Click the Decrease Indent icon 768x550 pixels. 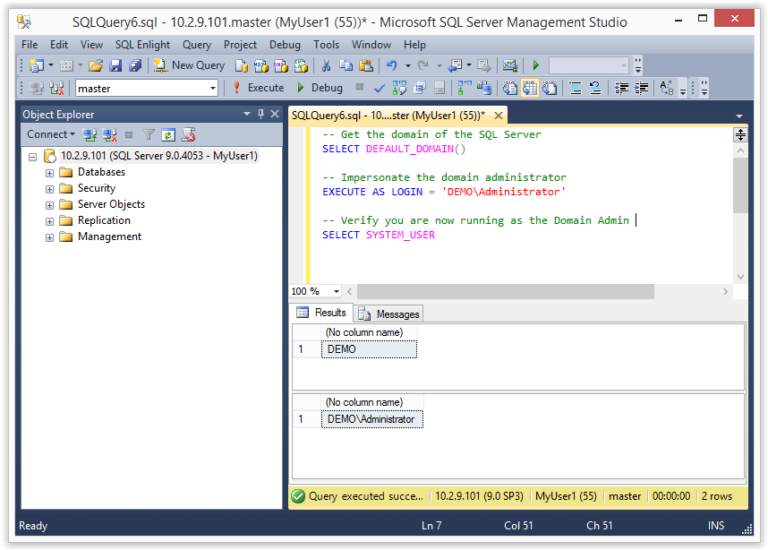(622, 88)
